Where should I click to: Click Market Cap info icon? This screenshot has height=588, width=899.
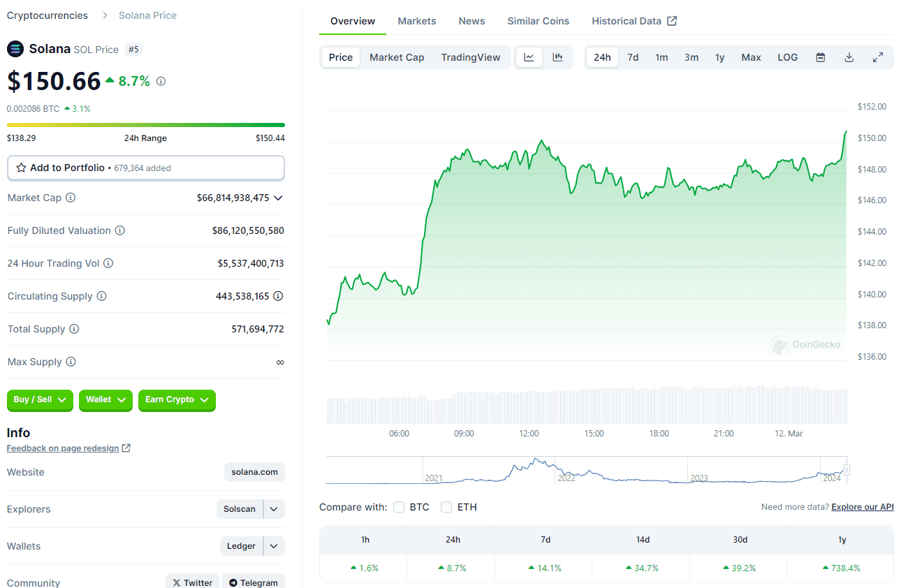pyautogui.click(x=71, y=198)
